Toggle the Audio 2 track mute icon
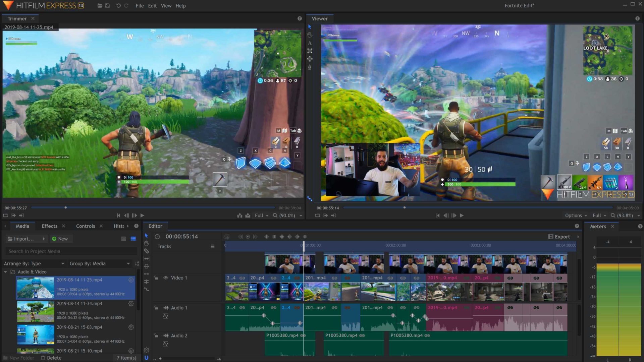 pyautogui.click(x=165, y=336)
